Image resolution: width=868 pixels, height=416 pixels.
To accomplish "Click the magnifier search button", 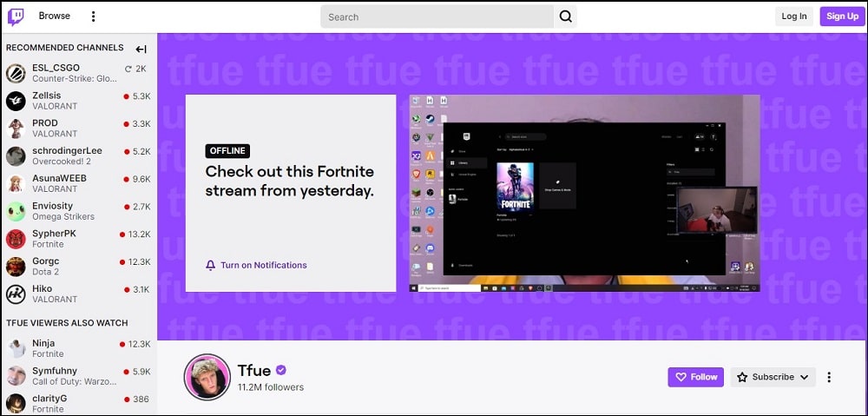I will coord(565,17).
